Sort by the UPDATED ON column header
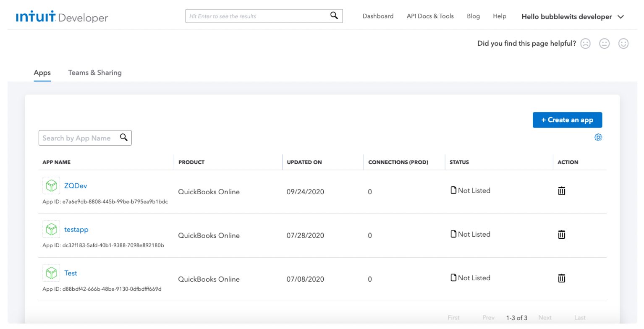The image size is (644, 329). click(x=304, y=162)
